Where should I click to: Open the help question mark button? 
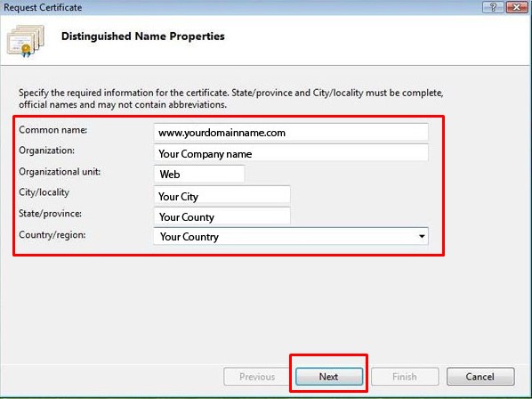pos(493,7)
